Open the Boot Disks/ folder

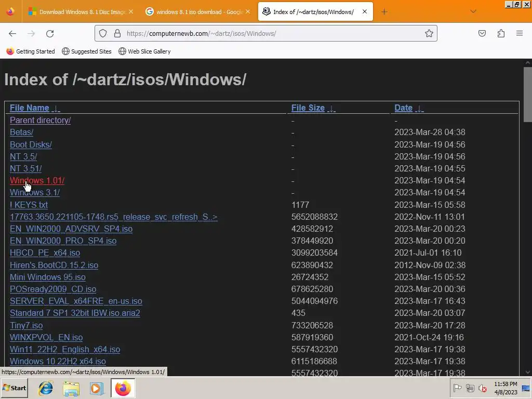pyautogui.click(x=31, y=144)
